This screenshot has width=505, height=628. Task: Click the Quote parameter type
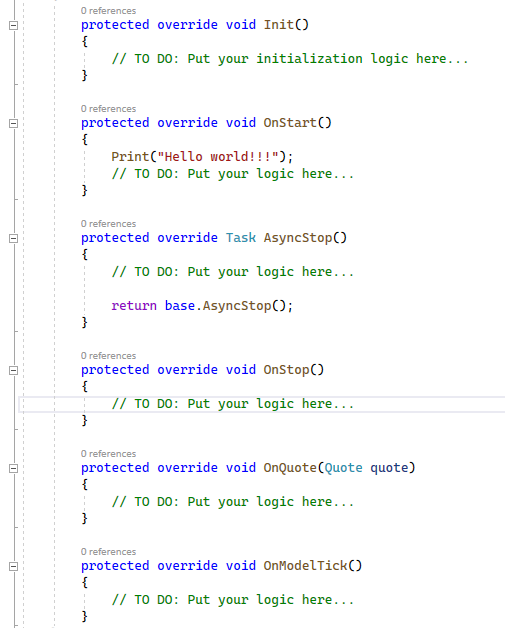343,468
